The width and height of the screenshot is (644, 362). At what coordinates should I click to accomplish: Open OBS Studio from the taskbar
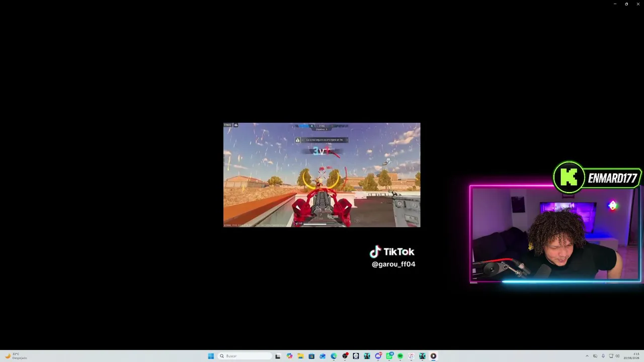coord(345,356)
